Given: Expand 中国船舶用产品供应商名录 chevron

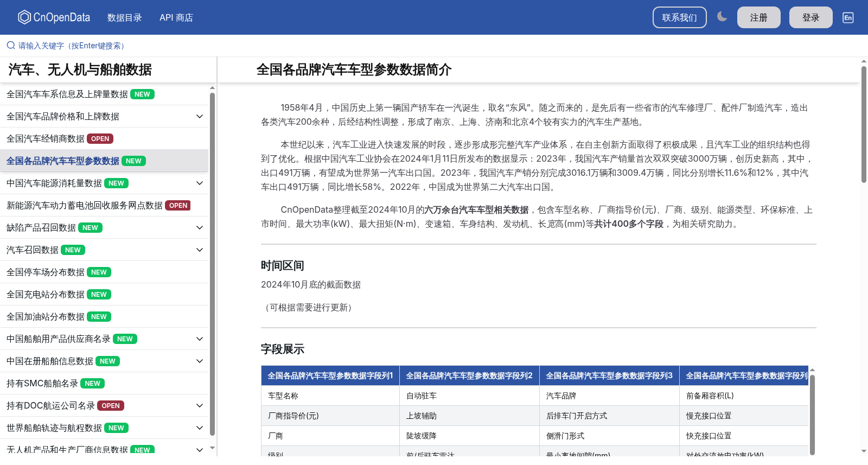Looking at the screenshot, I should point(200,339).
